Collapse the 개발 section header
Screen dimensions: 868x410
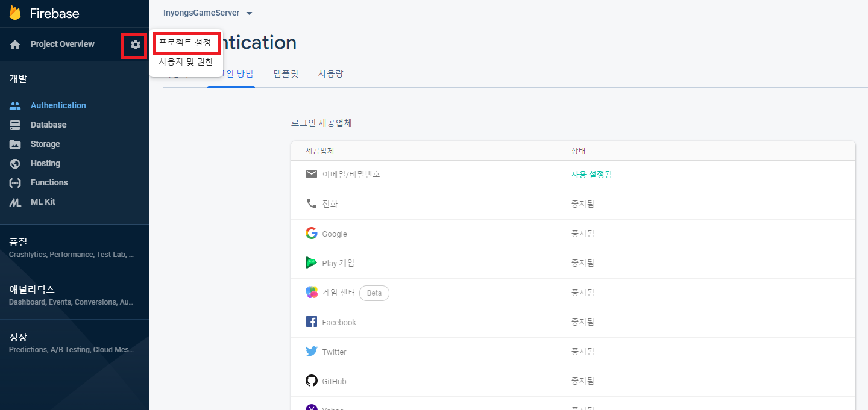pos(18,79)
